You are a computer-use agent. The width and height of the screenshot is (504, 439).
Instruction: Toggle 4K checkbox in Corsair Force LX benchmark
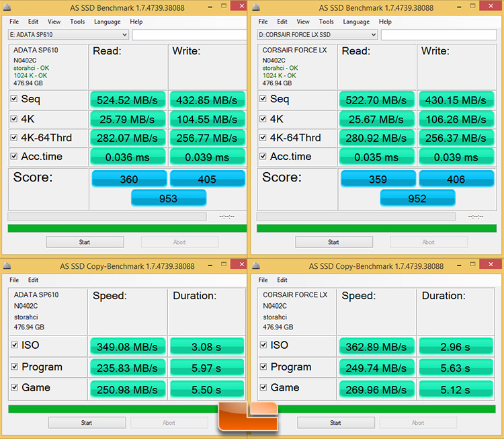tap(263, 119)
